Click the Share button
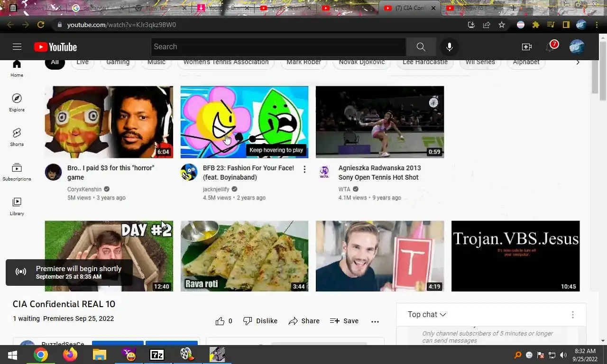This screenshot has height=364, width=607. (304, 321)
